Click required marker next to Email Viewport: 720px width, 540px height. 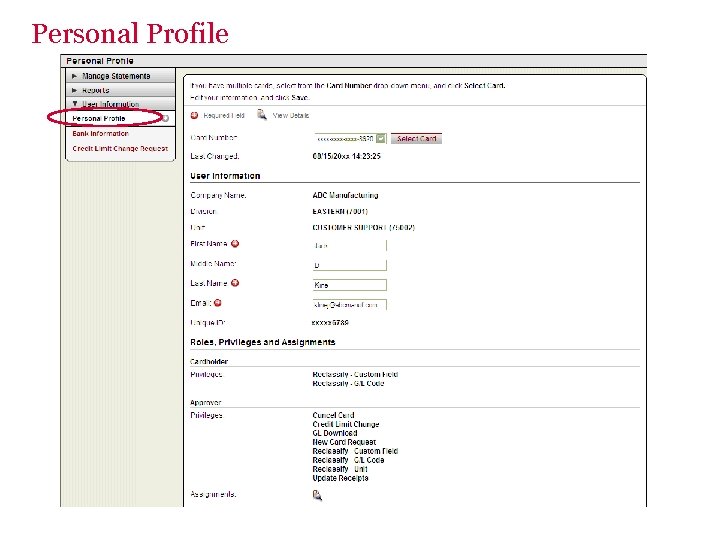[218, 303]
